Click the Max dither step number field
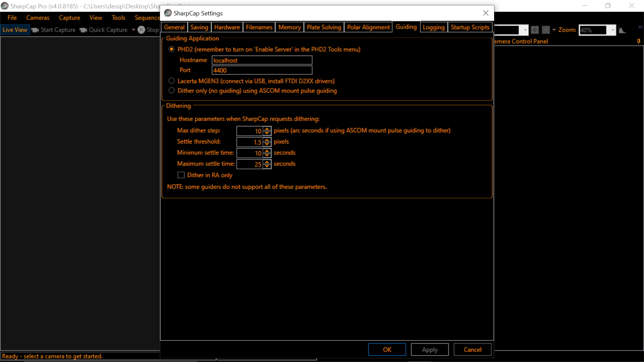 pyautogui.click(x=250, y=131)
